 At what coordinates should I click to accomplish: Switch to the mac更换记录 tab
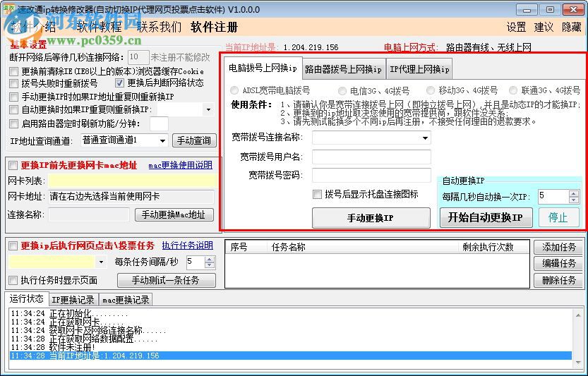[x=126, y=300]
